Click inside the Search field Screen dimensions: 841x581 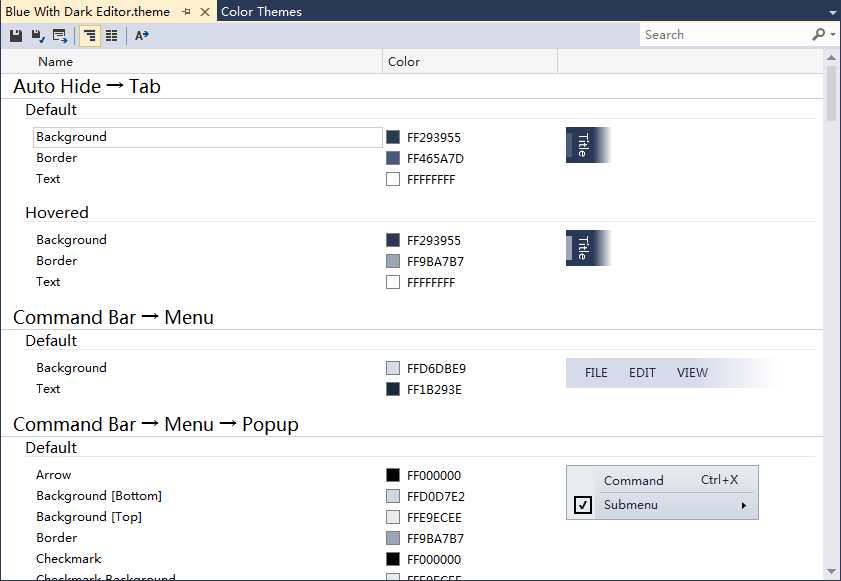click(x=725, y=35)
